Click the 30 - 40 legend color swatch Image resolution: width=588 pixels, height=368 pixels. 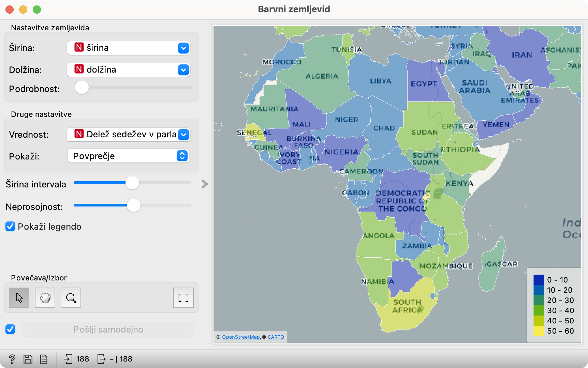[x=539, y=310]
